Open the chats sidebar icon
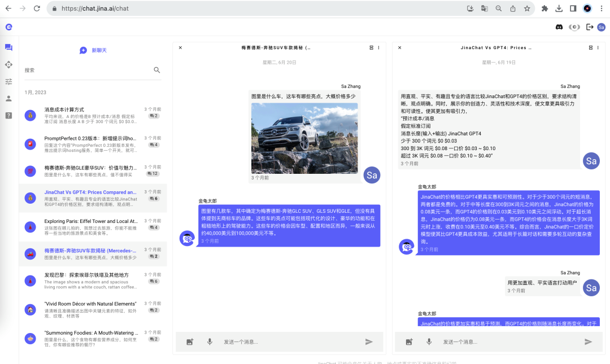Image resolution: width=610 pixels, height=364 pixels. click(x=8, y=47)
